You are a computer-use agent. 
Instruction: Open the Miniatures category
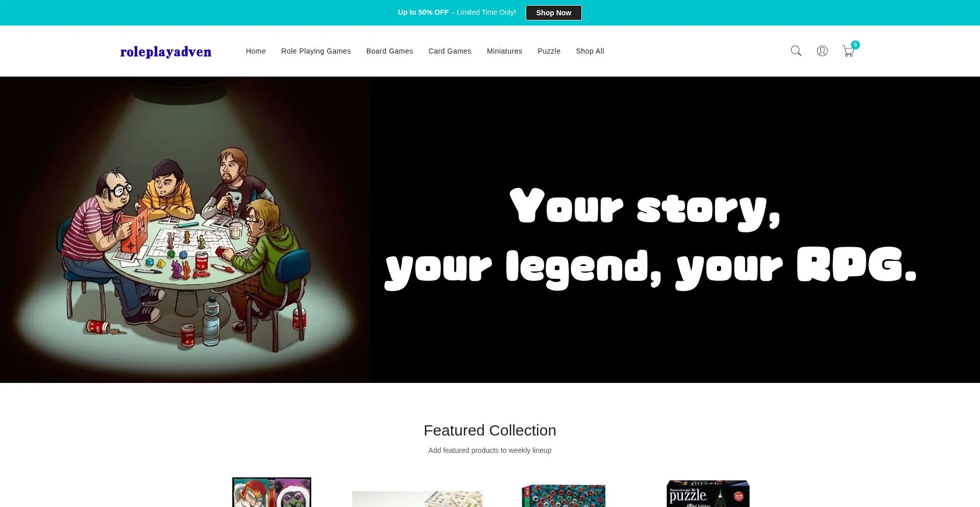[504, 51]
